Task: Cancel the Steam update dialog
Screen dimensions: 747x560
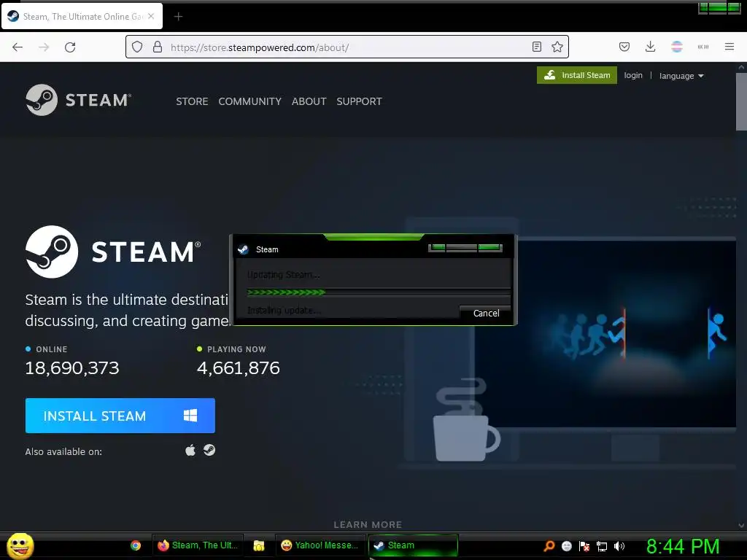Action: (486, 314)
